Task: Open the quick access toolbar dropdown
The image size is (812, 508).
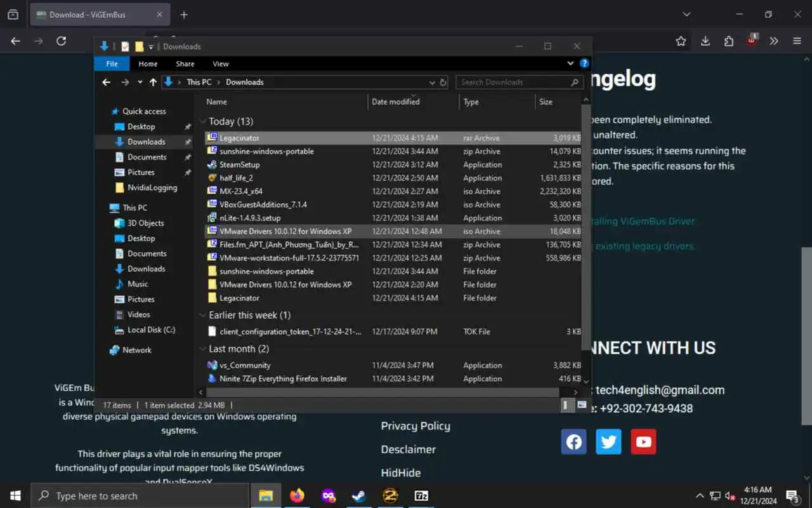Action: coord(151,46)
